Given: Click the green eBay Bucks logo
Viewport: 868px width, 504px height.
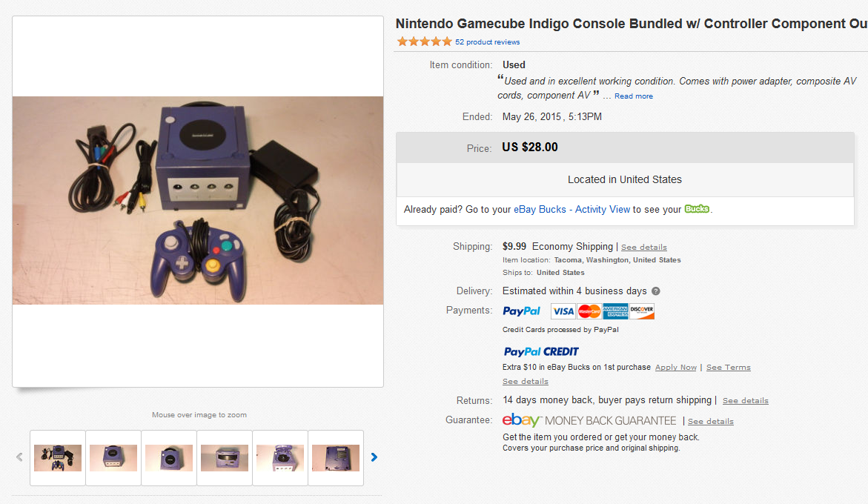Looking at the screenshot, I should click(697, 208).
